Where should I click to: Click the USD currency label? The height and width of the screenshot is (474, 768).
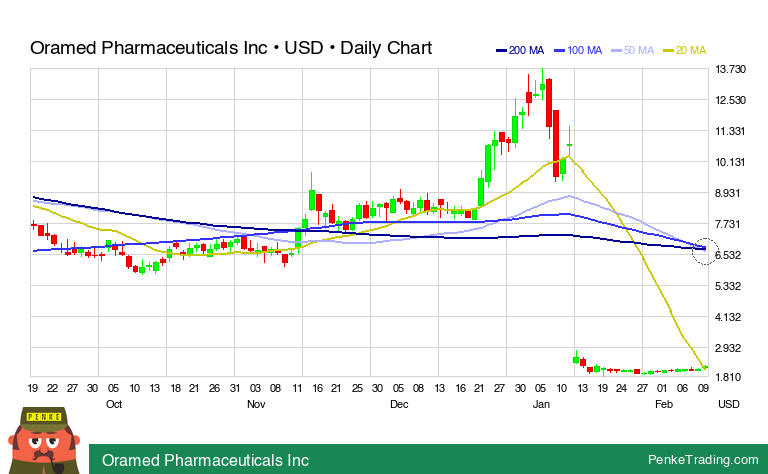(728, 404)
